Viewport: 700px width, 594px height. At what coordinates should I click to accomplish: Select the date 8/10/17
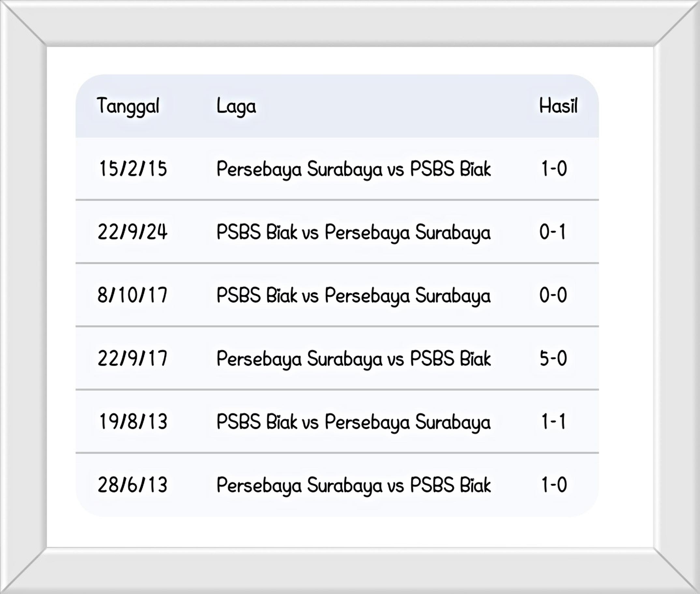click(132, 295)
